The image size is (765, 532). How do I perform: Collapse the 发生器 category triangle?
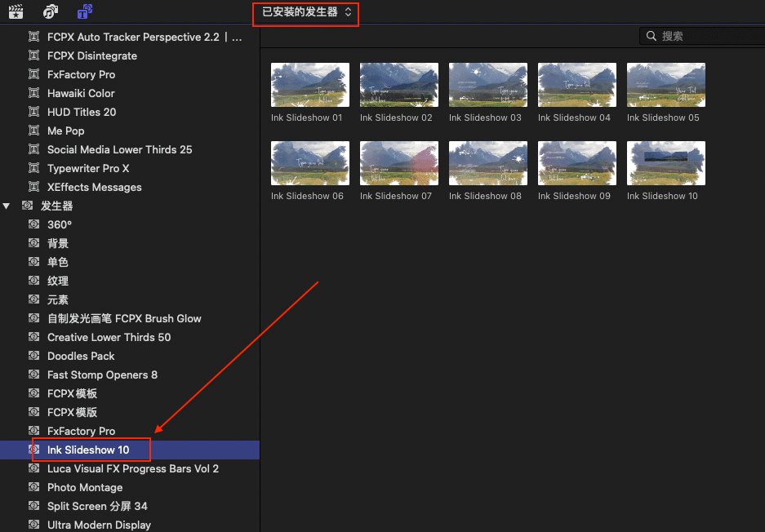tap(7, 206)
